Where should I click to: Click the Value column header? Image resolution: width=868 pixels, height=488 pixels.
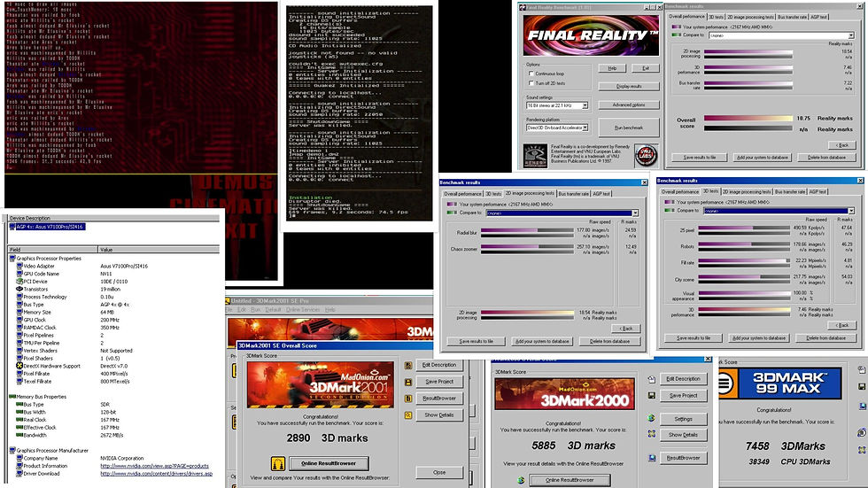(x=159, y=250)
